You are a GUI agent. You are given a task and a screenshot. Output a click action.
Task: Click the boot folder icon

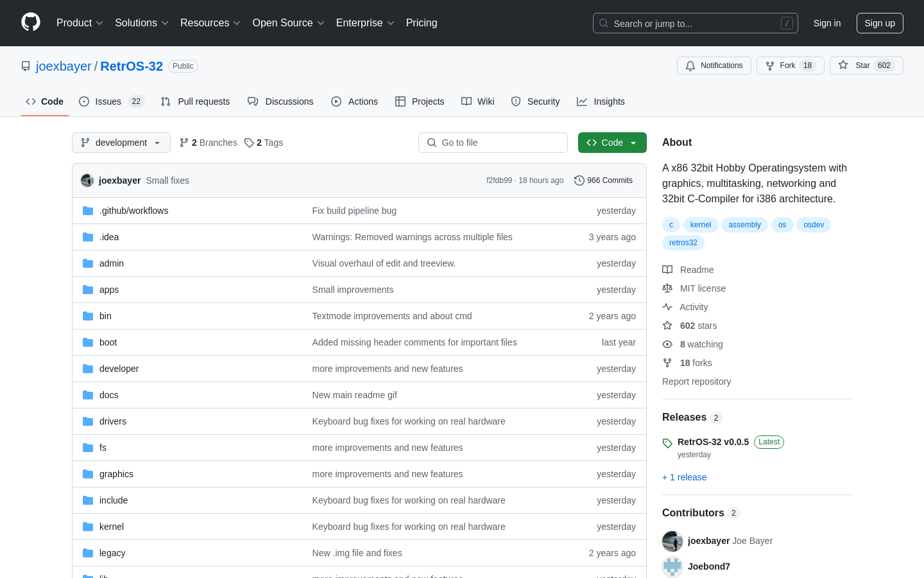[x=88, y=342]
